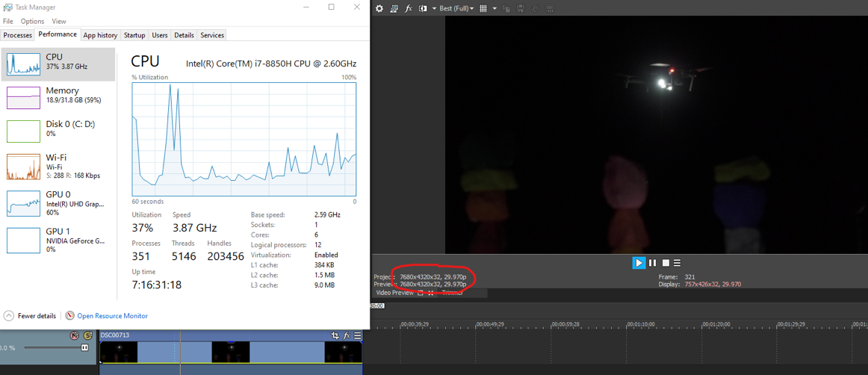Open Task Manager View menu
Image resolution: width=868 pixels, height=375 pixels.
pos(59,21)
